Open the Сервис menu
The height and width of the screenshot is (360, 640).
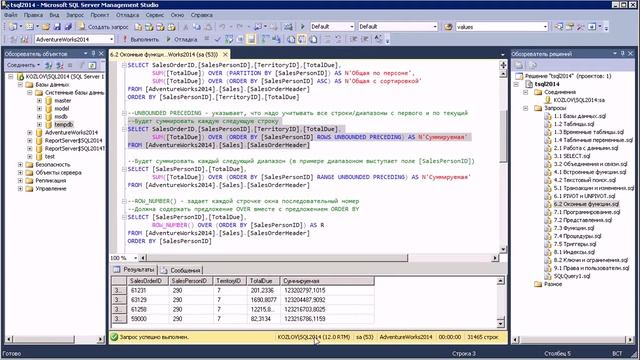tap(154, 15)
